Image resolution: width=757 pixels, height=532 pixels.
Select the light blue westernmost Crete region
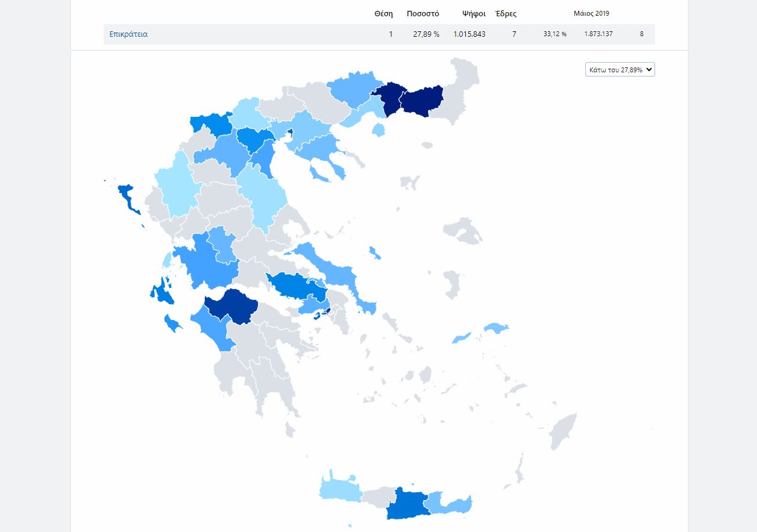coord(339,488)
